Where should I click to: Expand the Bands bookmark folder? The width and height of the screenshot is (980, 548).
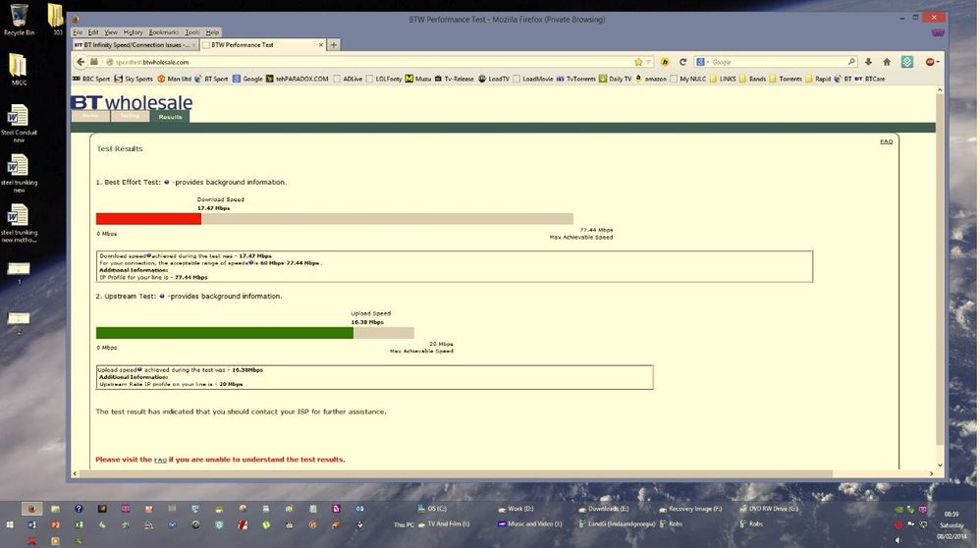tap(752, 79)
